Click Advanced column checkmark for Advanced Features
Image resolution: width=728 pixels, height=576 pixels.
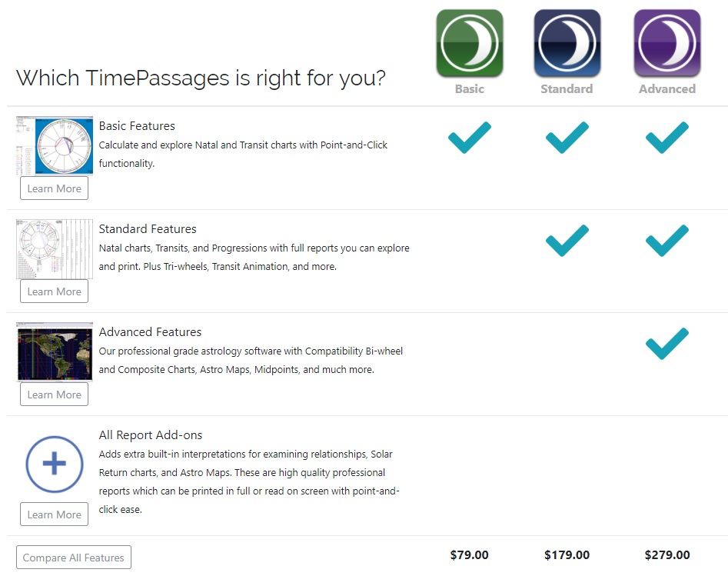pyautogui.click(x=667, y=344)
